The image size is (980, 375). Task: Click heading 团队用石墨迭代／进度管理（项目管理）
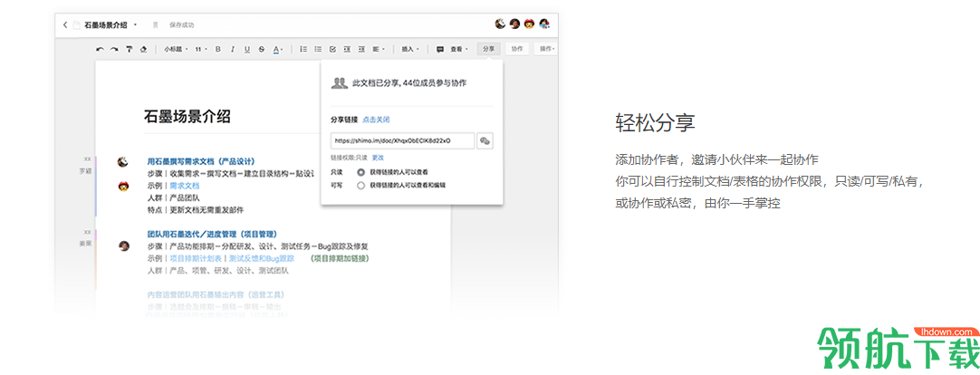coord(212,234)
